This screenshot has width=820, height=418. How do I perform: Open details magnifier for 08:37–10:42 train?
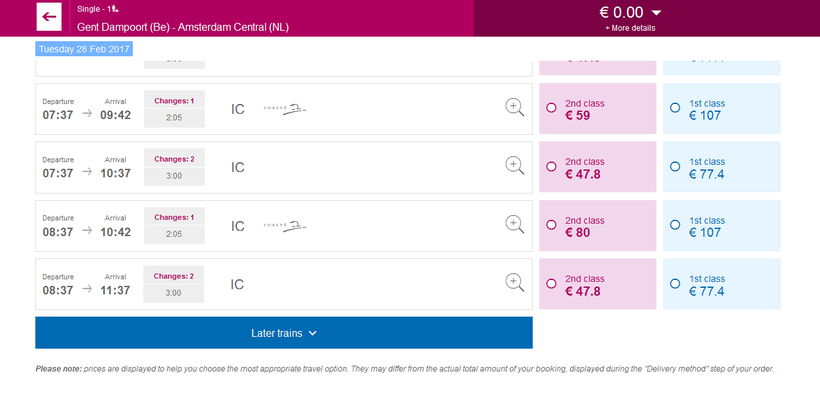(x=515, y=225)
